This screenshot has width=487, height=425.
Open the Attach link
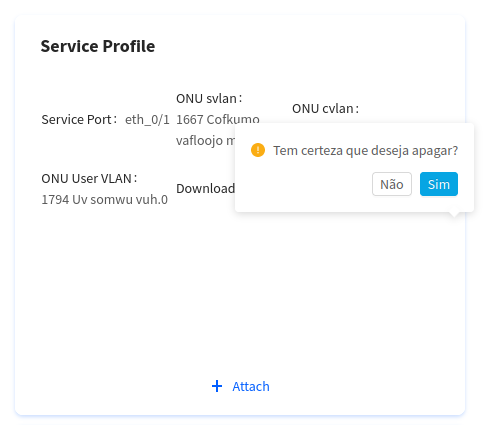251,386
